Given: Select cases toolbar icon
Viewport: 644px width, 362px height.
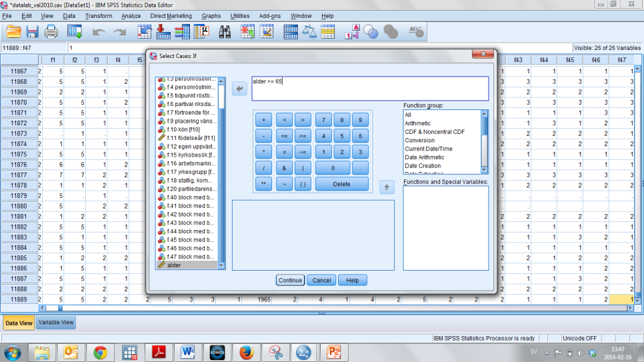Looking at the screenshot, I should pyautogui.click(x=328, y=31).
